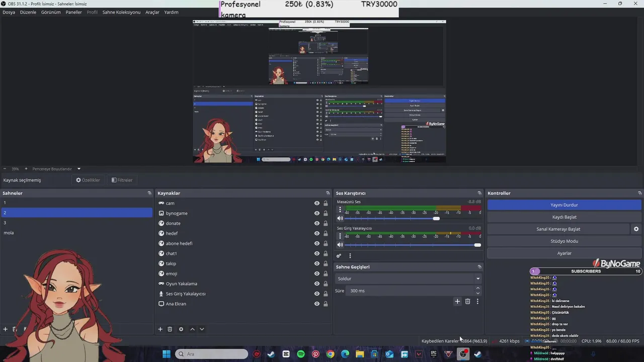
Task: Remove selected source with trash icon
Action: 170,329
